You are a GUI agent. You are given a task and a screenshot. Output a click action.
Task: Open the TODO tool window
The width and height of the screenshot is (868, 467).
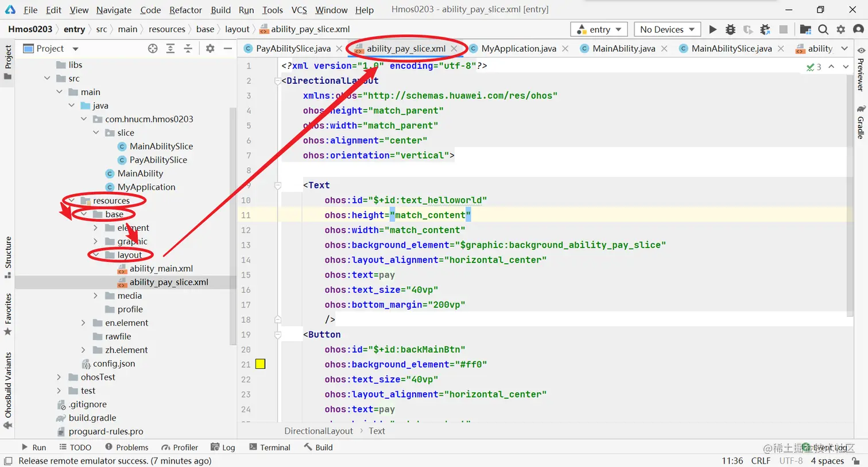[x=75, y=447]
